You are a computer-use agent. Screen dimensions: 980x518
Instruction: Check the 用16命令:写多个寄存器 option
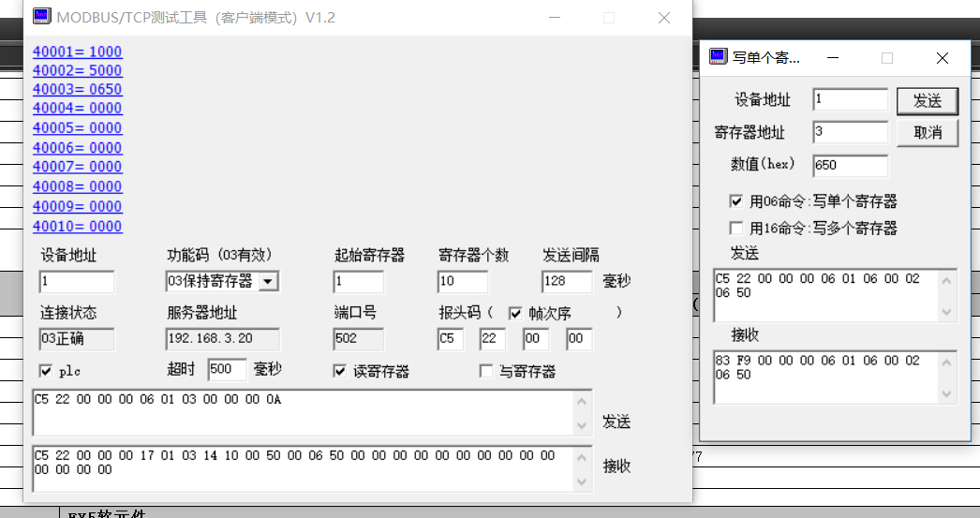736,229
